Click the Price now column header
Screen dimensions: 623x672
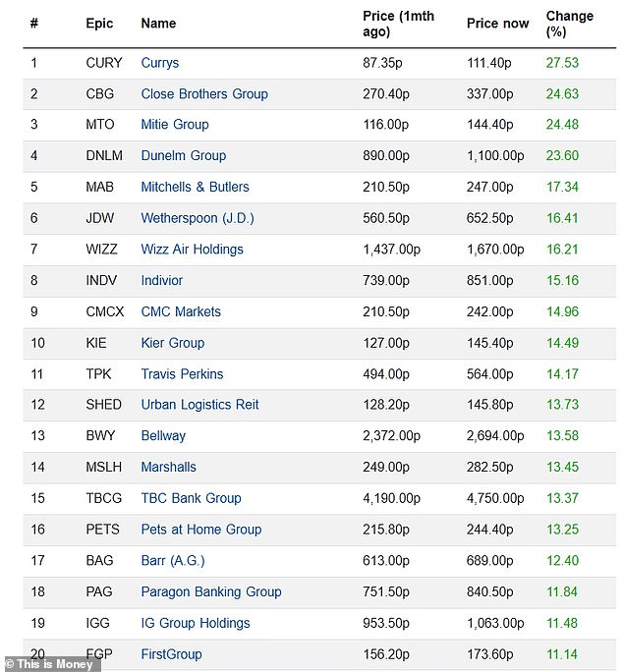(497, 24)
